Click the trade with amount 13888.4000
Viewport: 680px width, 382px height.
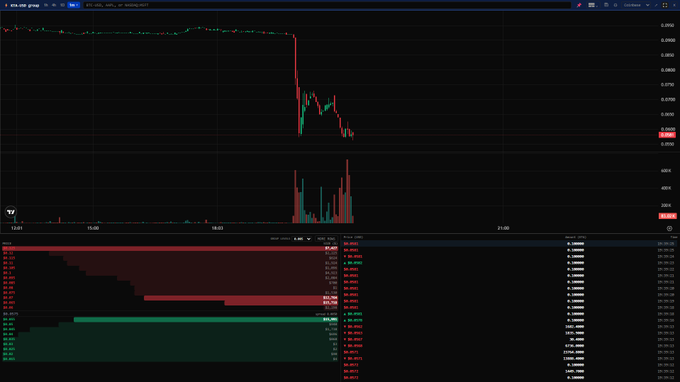pyautogui.click(x=510, y=359)
